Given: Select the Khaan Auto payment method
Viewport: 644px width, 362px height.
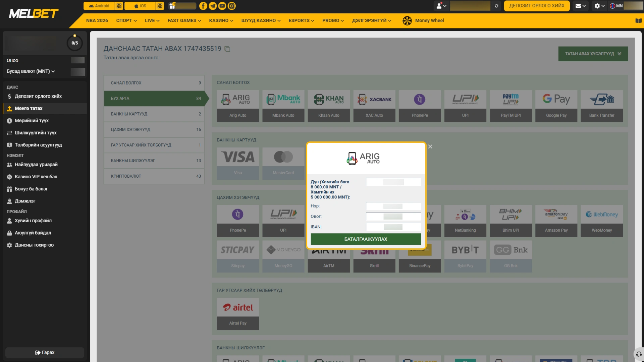Looking at the screenshot, I should 329,106.
